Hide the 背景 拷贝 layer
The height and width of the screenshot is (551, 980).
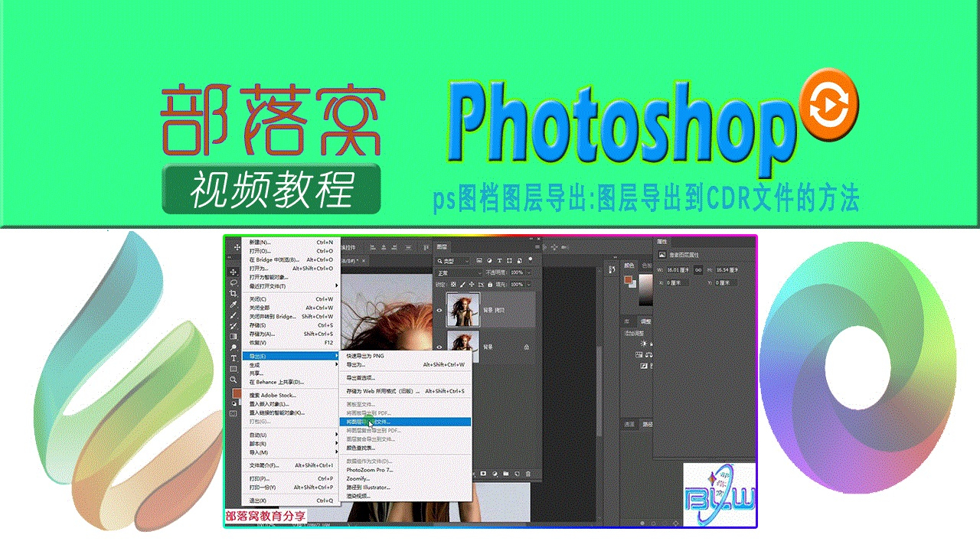(x=439, y=311)
